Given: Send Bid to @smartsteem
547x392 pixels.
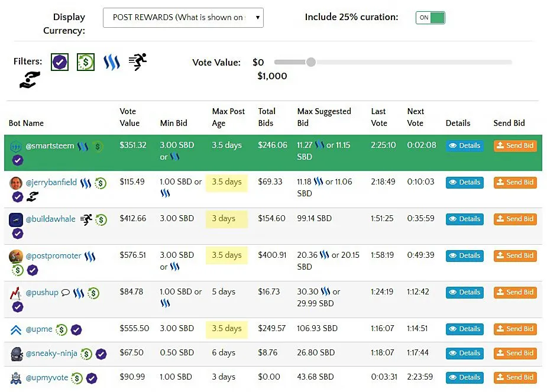Looking at the screenshot, I should point(515,146).
